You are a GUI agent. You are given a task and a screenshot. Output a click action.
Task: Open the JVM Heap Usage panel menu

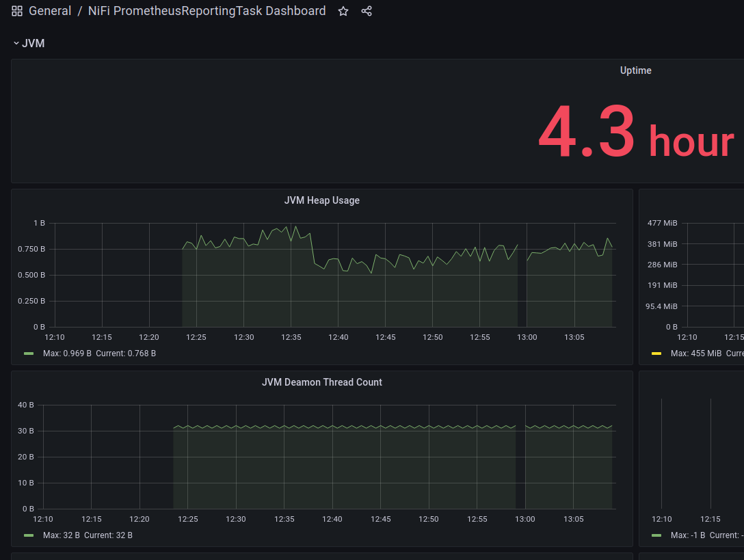point(321,200)
